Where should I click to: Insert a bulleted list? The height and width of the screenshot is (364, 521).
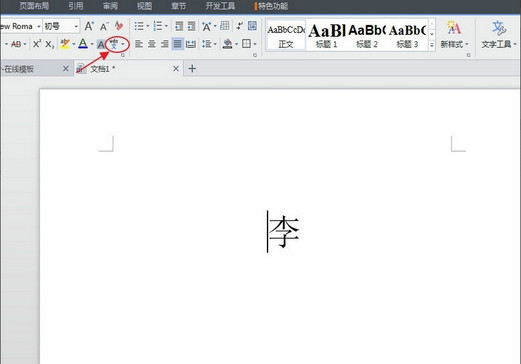click(139, 26)
